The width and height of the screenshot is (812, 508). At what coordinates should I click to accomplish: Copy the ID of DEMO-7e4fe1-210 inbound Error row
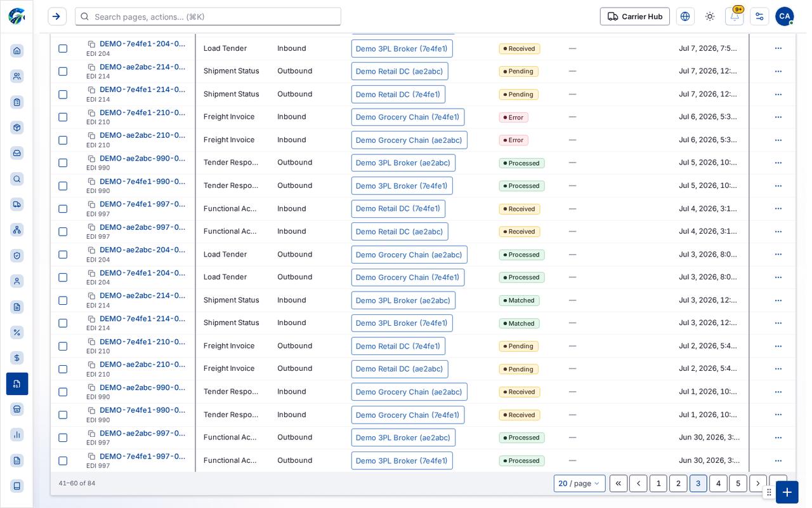[91, 113]
